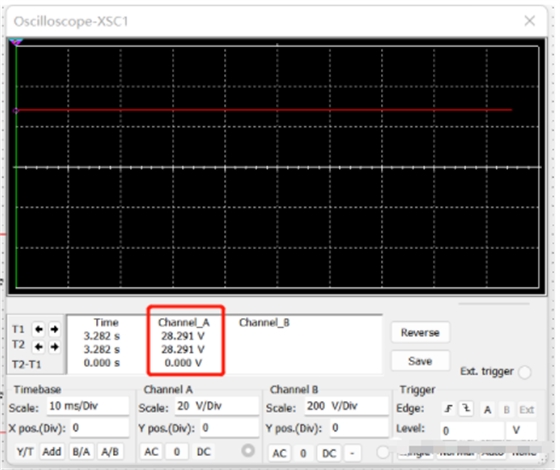The image size is (560, 470).
Task: Toggle Channel A terminal radio indicator
Action: [x=248, y=451]
